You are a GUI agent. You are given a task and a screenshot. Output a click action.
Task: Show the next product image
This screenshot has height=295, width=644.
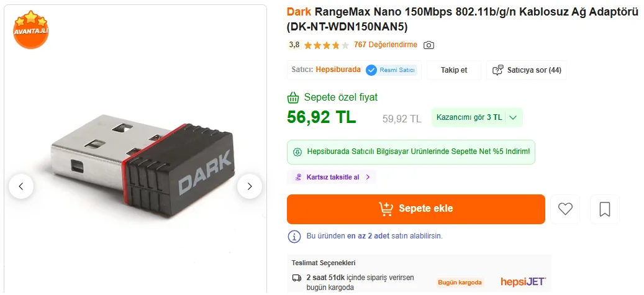point(249,186)
